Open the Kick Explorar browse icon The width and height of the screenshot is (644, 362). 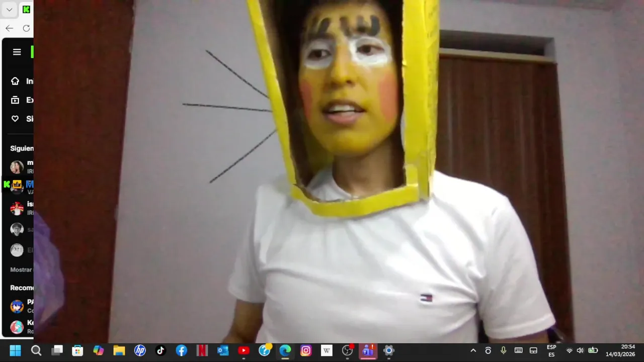pos(15,100)
